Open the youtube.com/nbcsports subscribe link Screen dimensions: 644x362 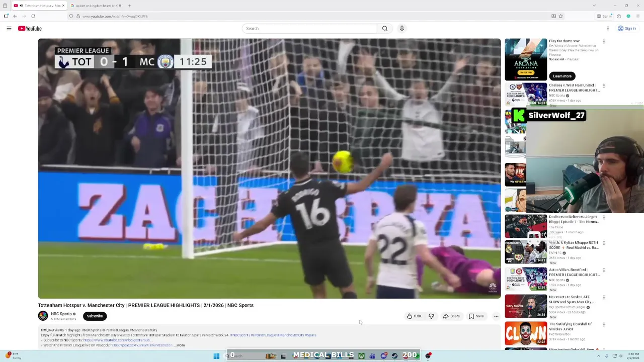[x=117, y=340]
